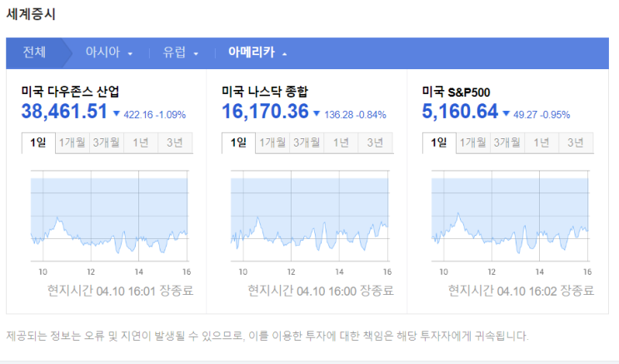The height and width of the screenshot is (364, 619).
Task: Select 1년 tab for 나스닥 chart
Action: point(341,142)
